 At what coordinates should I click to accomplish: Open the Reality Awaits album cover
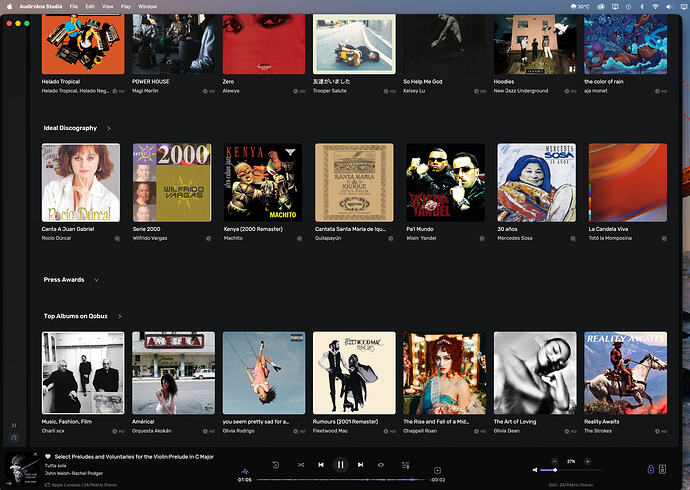625,373
